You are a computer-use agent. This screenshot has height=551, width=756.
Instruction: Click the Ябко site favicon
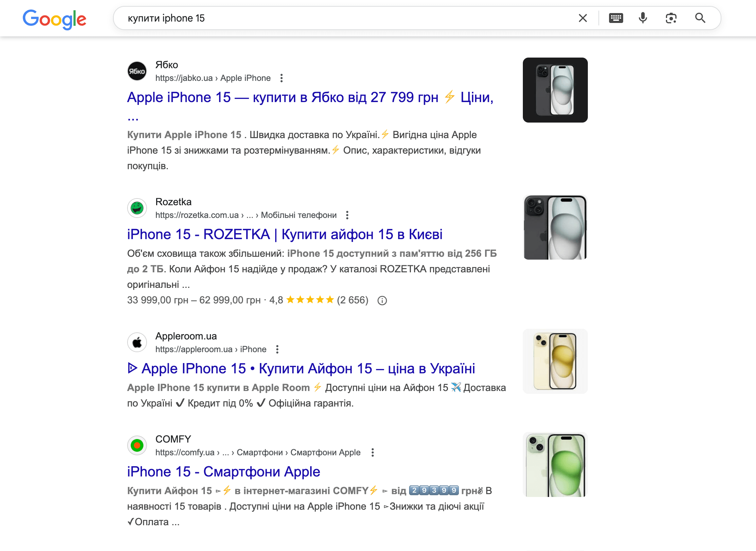point(137,71)
